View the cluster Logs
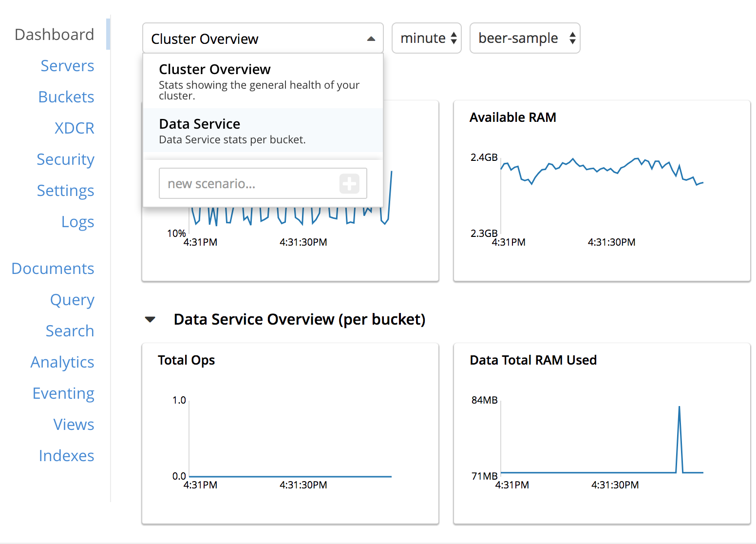The image size is (756, 544). point(77,222)
